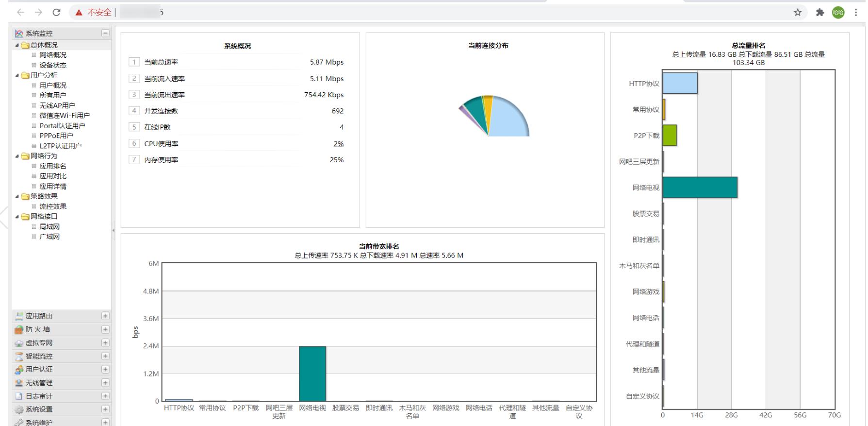Click the 防火墙 firewall icon

point(19,330)
